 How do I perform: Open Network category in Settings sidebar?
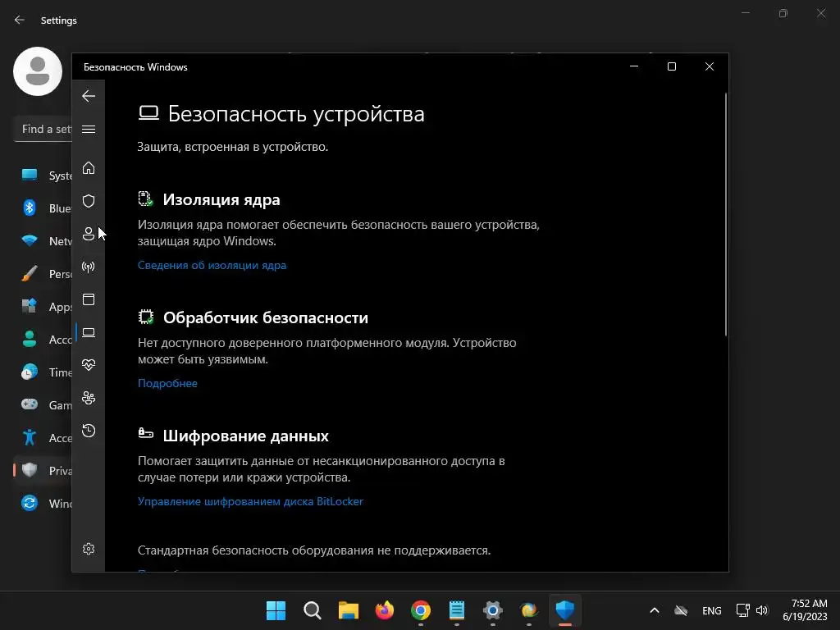pos(43,241)
